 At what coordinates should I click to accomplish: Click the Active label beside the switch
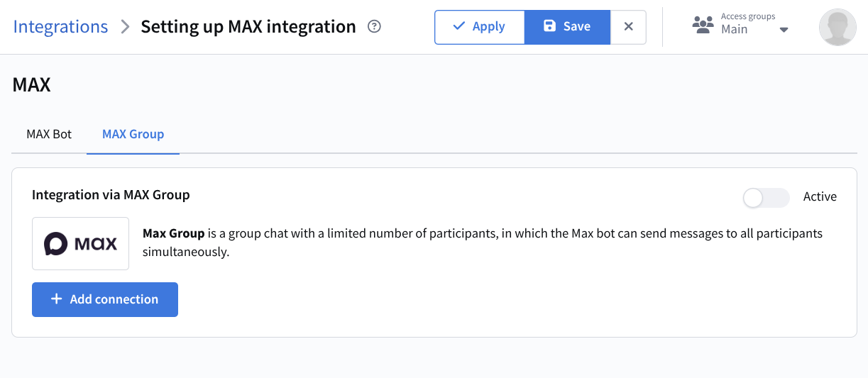point(820,197)
